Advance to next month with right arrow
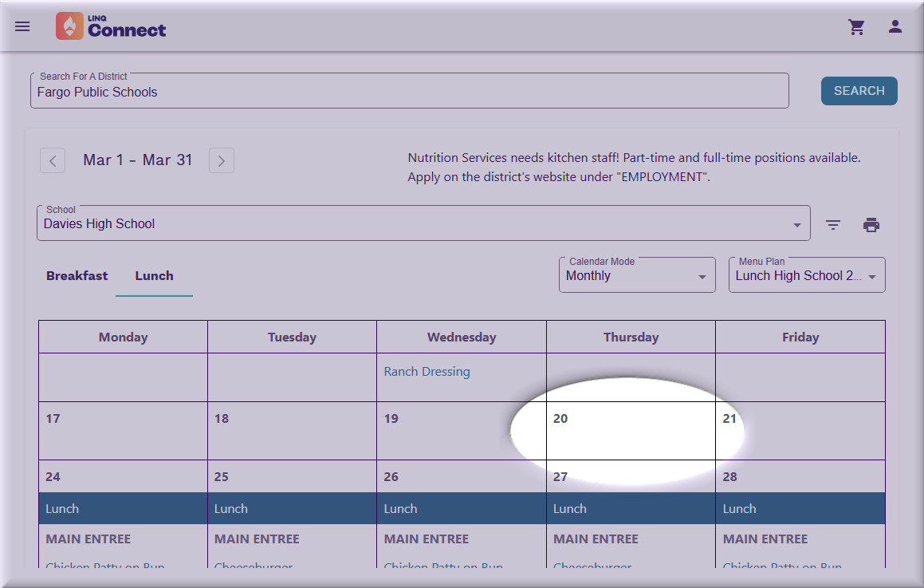The height and width of the screenshot is (588, 924). pos(222,160)
